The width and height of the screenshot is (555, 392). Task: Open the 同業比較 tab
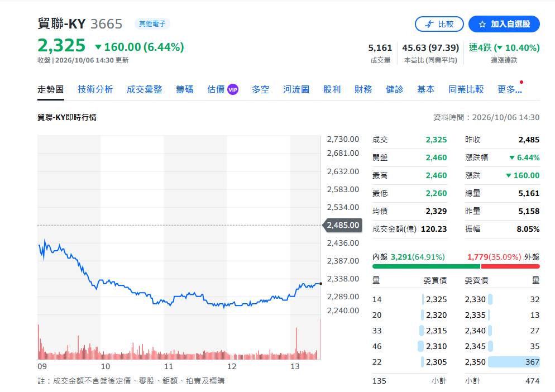pyautogui.click(x=466, y=89)
